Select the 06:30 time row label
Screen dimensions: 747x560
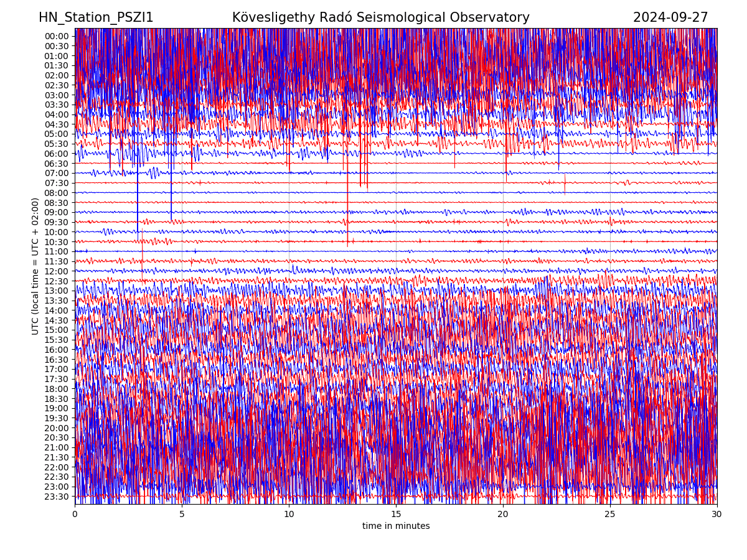point(57,164)
